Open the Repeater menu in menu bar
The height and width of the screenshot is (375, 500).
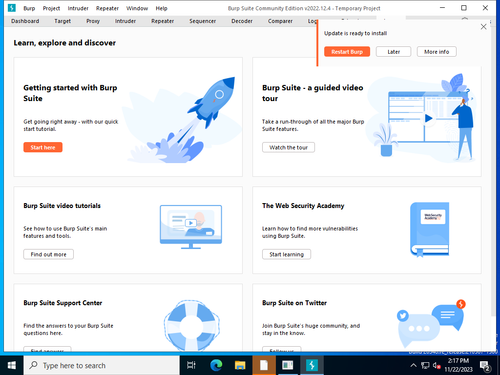(107, 8)
